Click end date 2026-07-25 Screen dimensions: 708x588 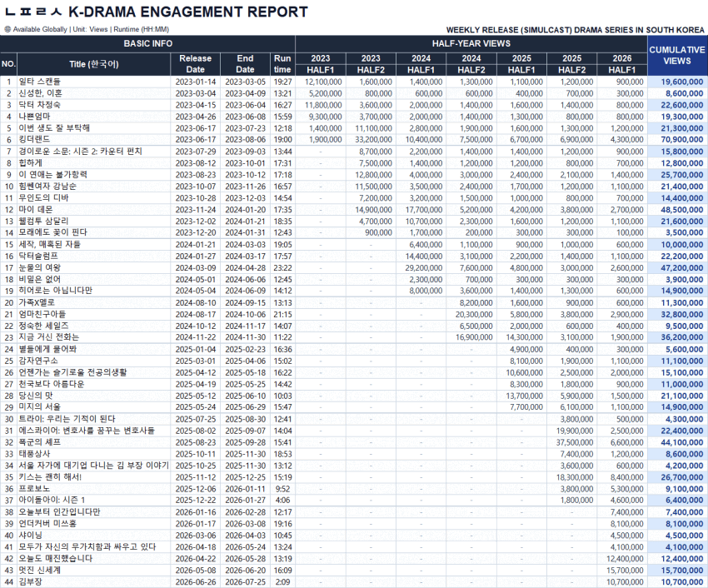(x=245, y=582)
